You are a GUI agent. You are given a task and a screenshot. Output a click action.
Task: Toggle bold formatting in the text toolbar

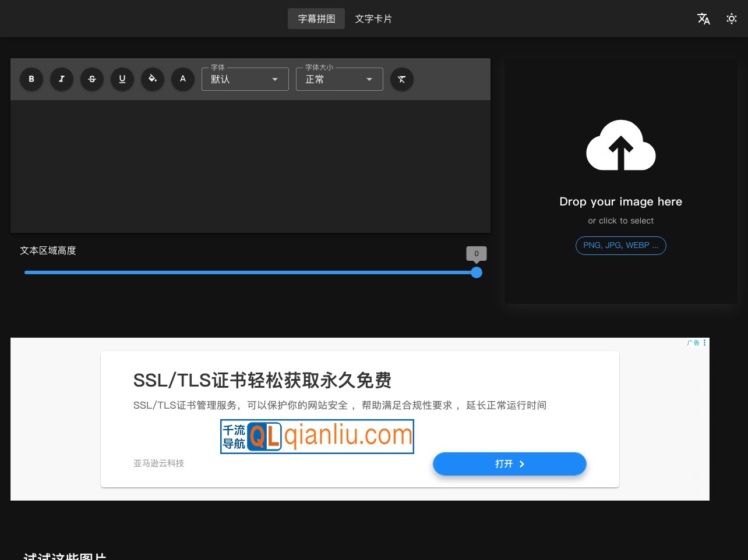pyautogui.click(x=31, y=79)
